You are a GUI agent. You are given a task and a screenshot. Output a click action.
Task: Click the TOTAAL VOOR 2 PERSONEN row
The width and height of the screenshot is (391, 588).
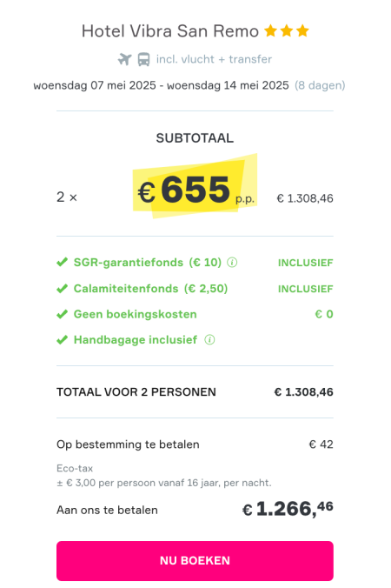coord(195,392)
